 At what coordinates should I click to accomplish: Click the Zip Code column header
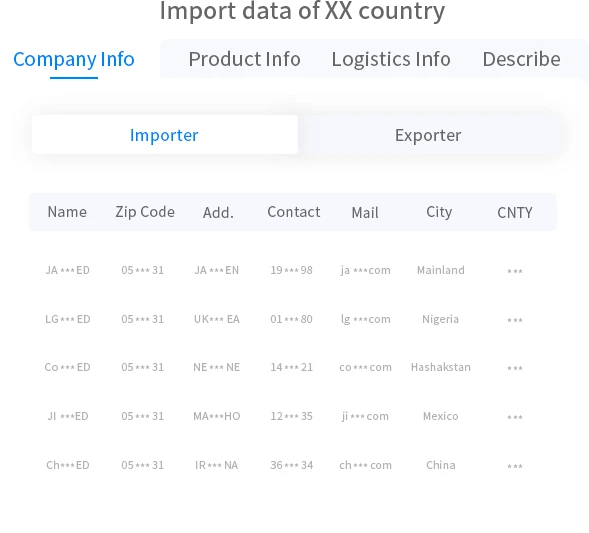pyautogui.click(x=145, y=212)
